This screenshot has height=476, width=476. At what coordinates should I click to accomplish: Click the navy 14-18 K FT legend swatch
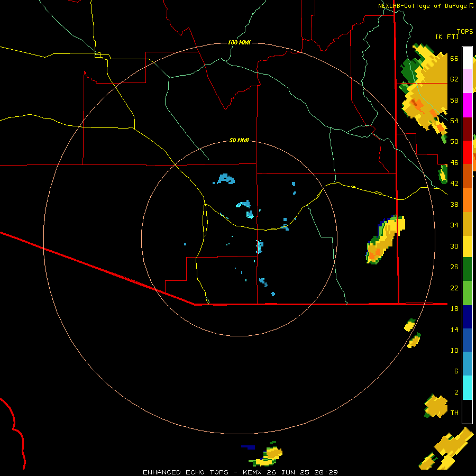coord(467,317)
